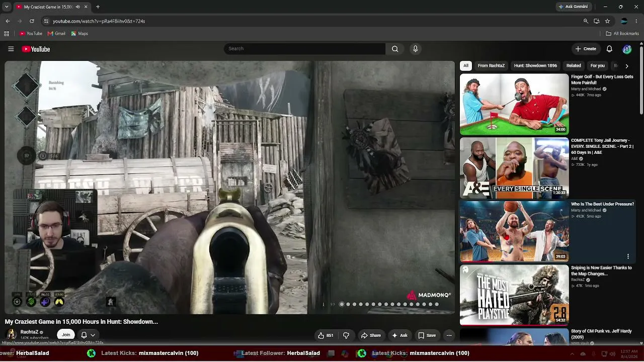Join the RachtaZ channel membership
Viewport: 644px width, 362px height.
tap(66, 335)
